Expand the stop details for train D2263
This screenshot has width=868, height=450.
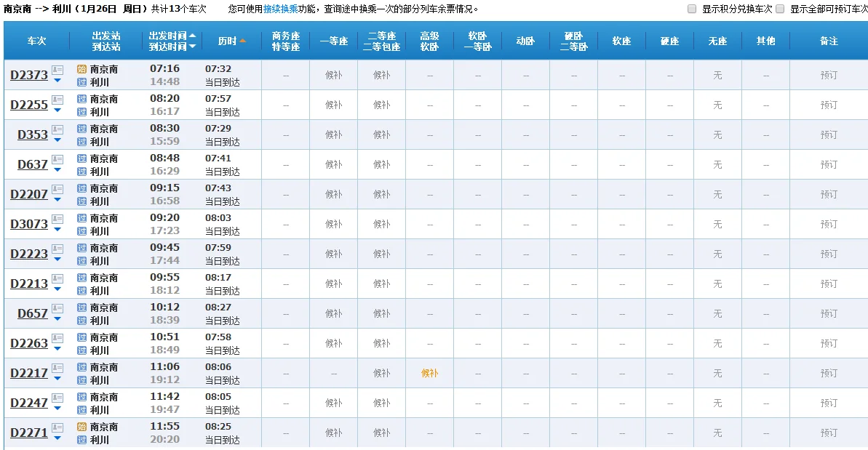click(57, 350)
